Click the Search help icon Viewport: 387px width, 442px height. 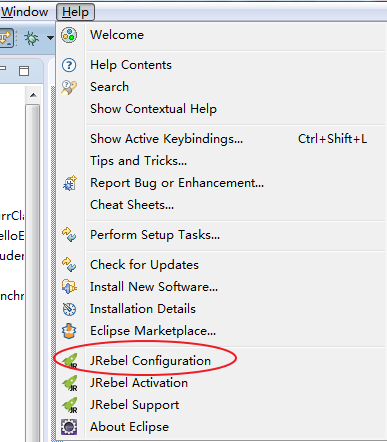point(69,87)
